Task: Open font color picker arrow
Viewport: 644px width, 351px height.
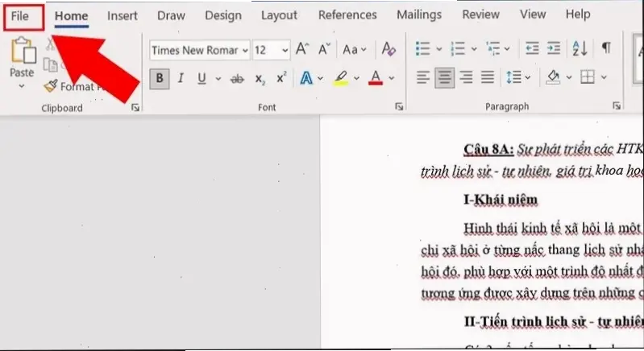Action: (x=392, y=77)
